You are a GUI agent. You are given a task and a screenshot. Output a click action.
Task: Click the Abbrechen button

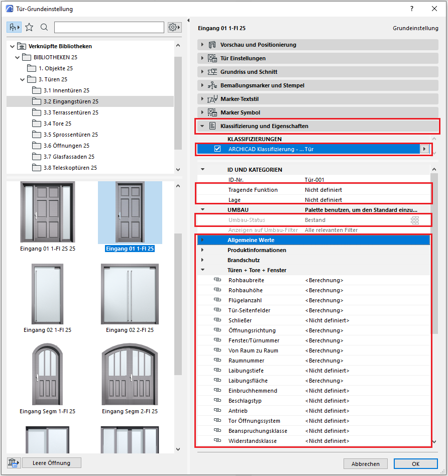tap(365, 463)
